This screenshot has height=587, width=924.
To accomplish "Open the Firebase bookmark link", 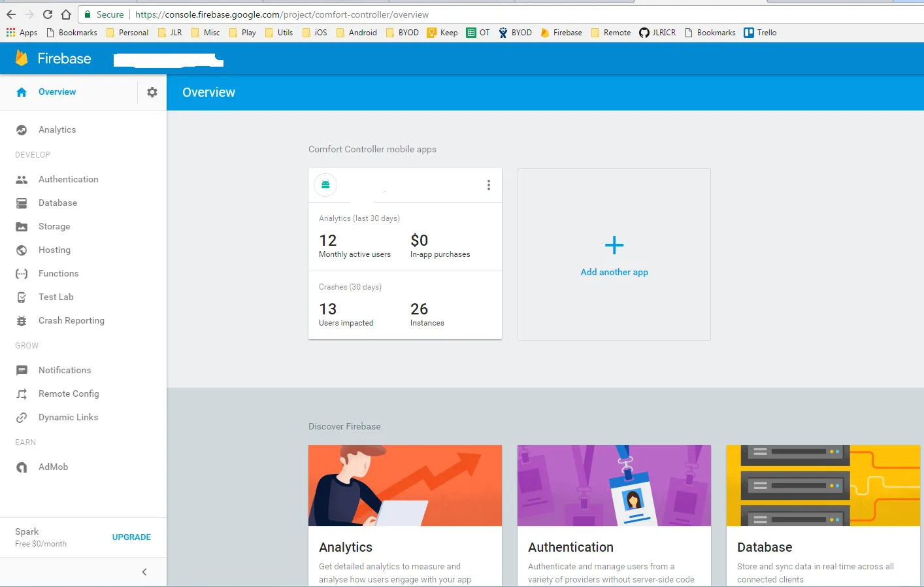I will [561, 33].
